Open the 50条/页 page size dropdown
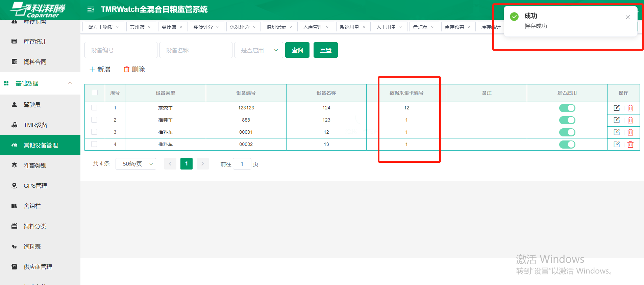This screenshot has width=644, height=285. pos(135,164)
